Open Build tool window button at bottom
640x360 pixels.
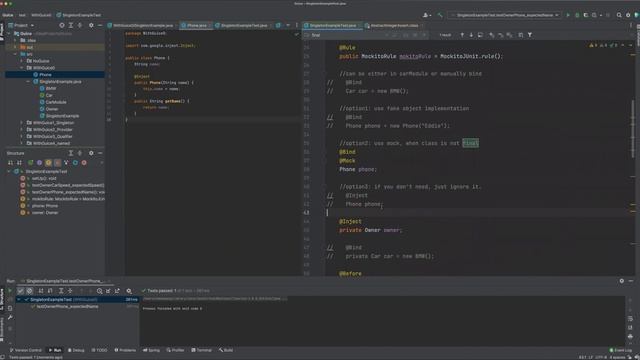tap(226, 350)
